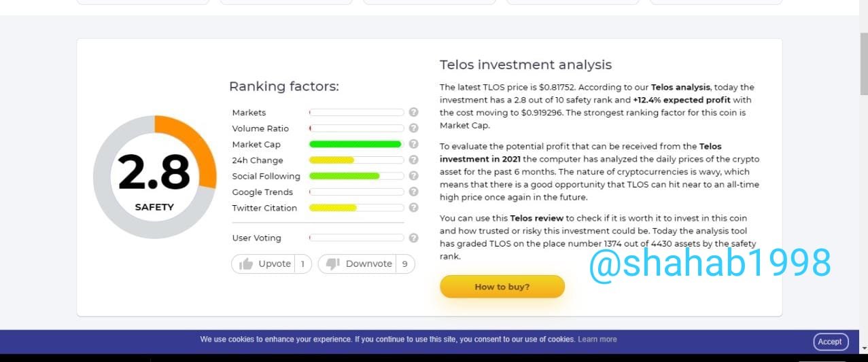The width and height of the screenshot is (868, 362).
Task: Upvote the Telos safety rating
Action: click(x=271, y=264)
